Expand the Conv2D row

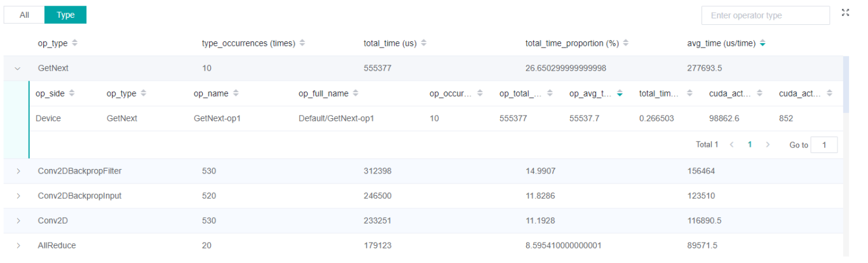18,220
